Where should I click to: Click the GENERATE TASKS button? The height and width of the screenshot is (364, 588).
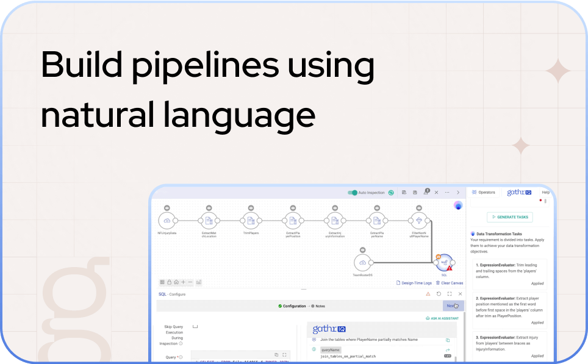coord(510,217)
